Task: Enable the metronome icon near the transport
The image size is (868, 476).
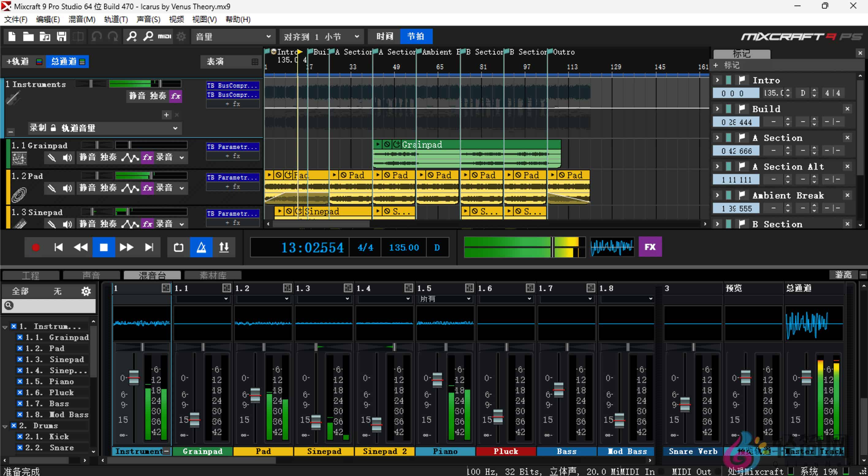Action: (x=201, y=247)
